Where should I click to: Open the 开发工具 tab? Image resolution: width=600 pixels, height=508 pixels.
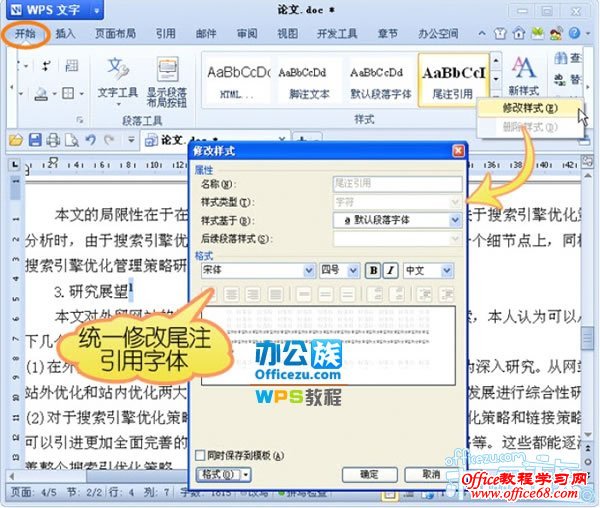click(337, 34)
